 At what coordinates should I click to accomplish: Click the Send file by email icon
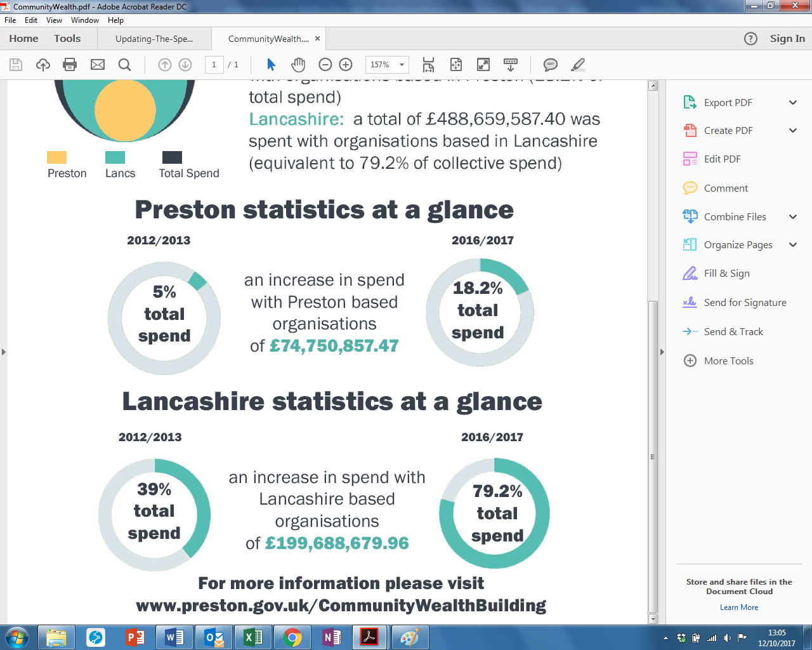(x=98, y=65)
